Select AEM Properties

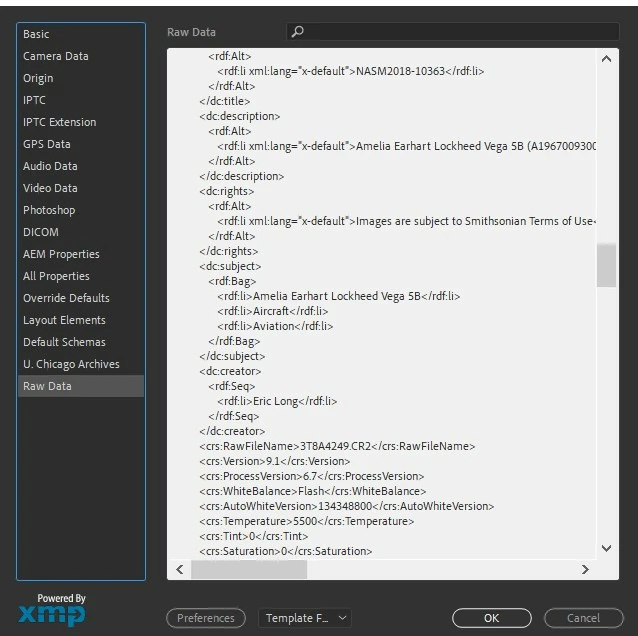(81, 254)
